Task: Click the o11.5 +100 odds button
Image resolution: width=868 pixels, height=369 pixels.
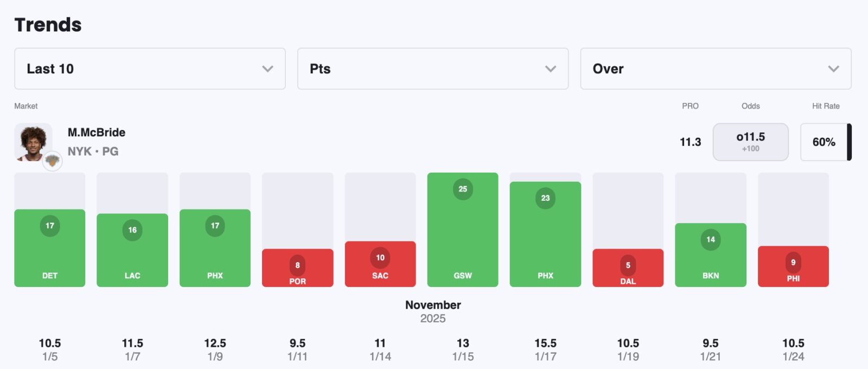Action: (x=750, y=142)
